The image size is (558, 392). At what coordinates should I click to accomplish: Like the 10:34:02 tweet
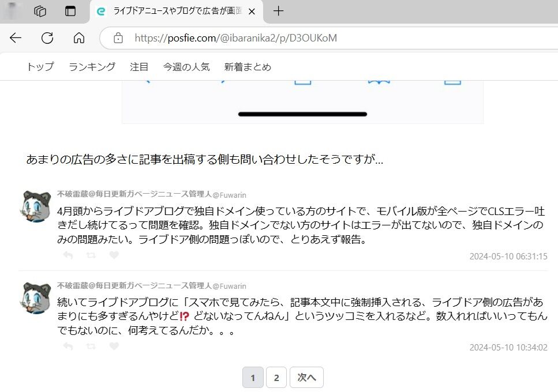pos(114,346)
